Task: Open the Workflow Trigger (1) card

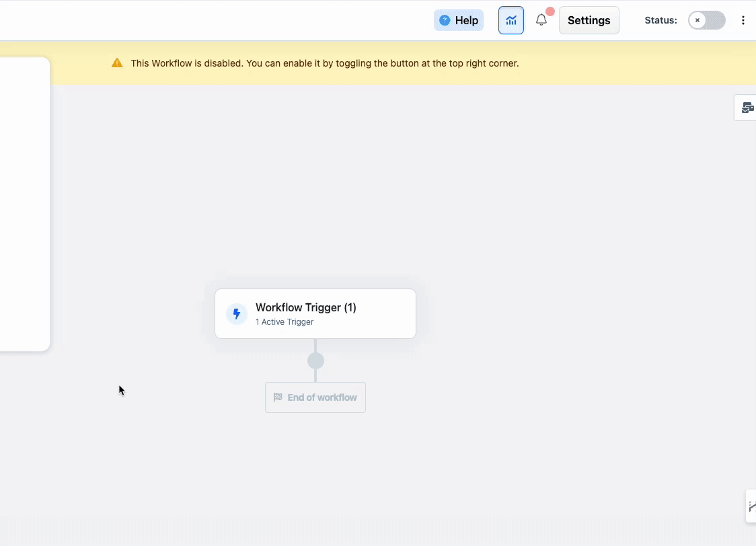Action: pos(315,314)
